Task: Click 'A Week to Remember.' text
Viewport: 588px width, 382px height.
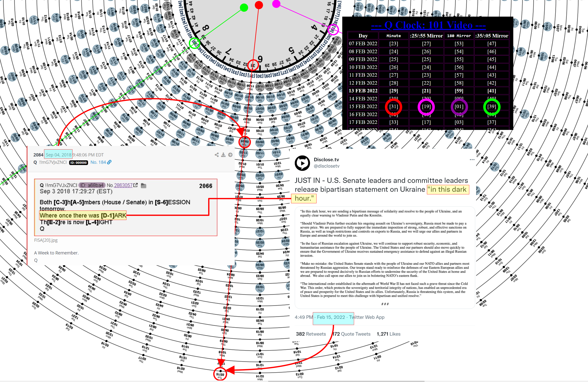Action: (x=56, y=253)
